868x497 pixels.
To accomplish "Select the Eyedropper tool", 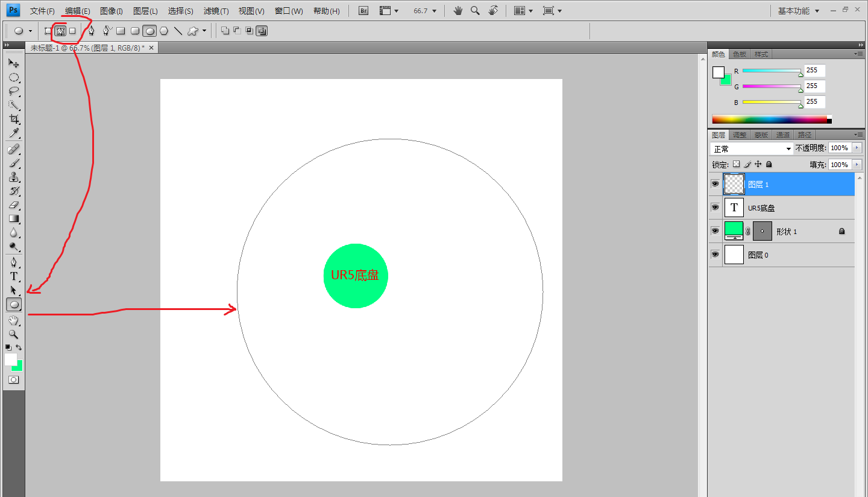I will pos(14,133).
